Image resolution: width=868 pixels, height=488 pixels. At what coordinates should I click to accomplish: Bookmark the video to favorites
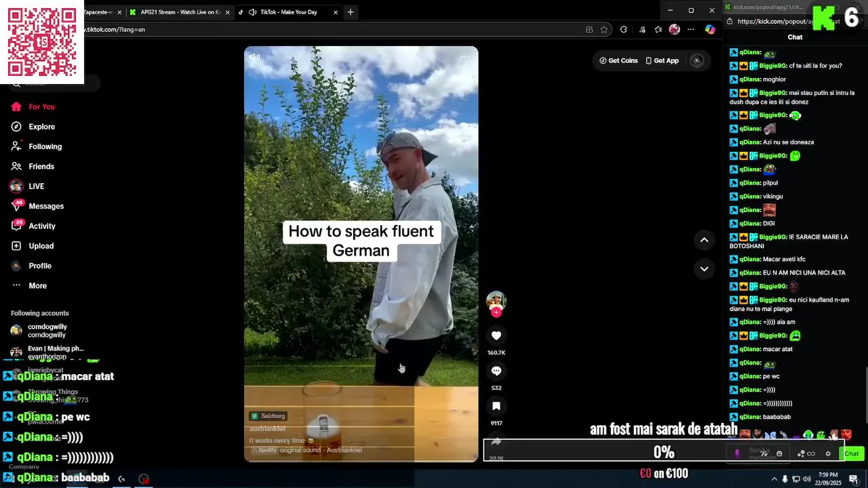point(496,406)
